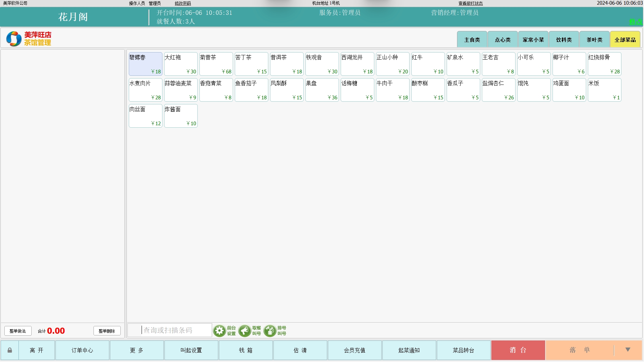Screen dimensions: 644x362
Task: Click the 取餐叫号 megaphone icon
Action: pyautogui.click(x=244, y=331)
